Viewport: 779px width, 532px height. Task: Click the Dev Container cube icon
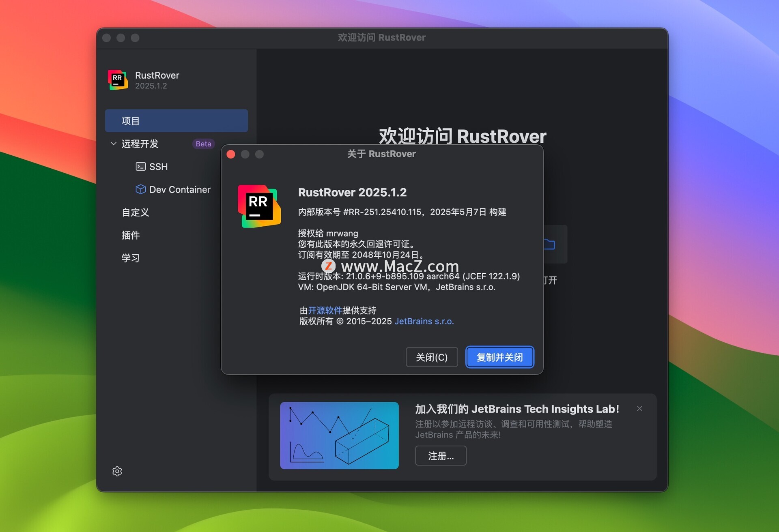click(x=140, y=189)
